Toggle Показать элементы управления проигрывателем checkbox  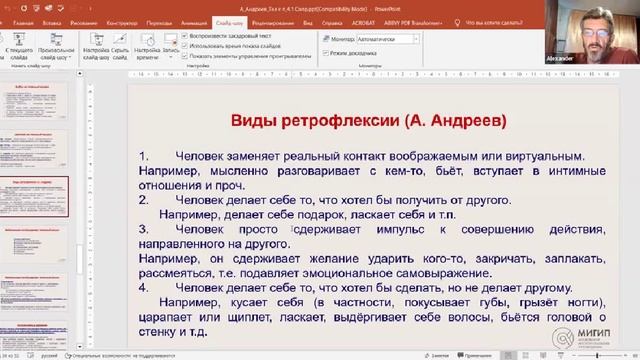pyautogui.click(x=185, y=56)
